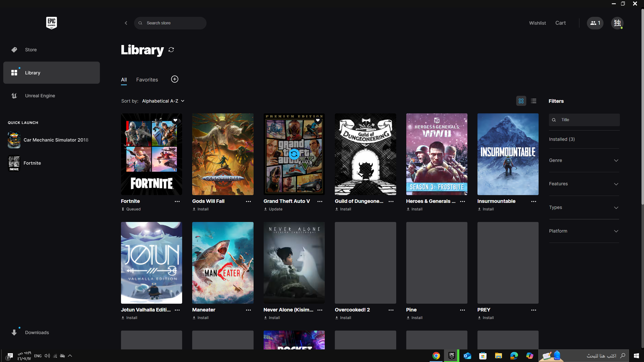Image resolution: width=644 pixels, height=362 pixels.
Task: Open the Overcooked! 2 options dots
Action: (x=391, y=310)
